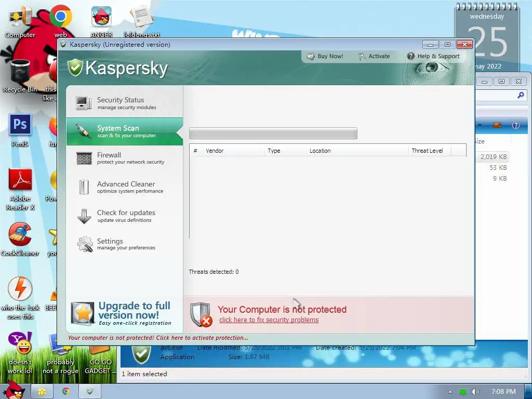Click the bottom 'not protected' activate link
This screenshot has height=399, width=532.
(x=158, y=338)
